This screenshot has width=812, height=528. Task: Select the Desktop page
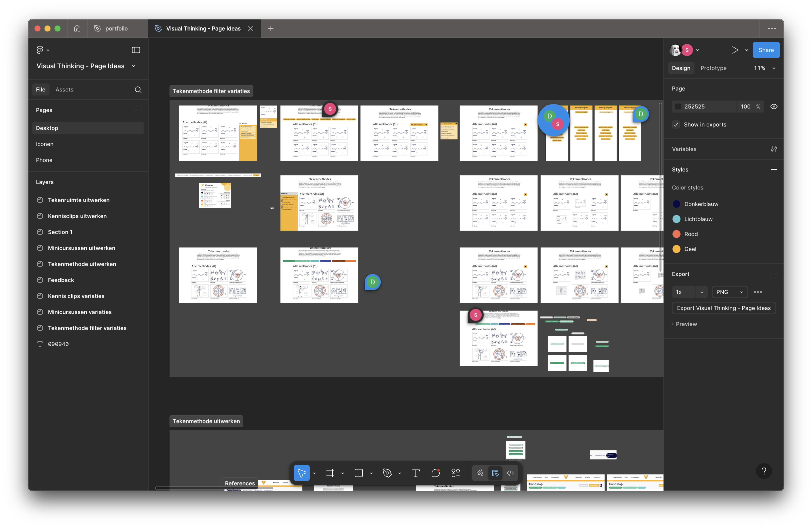point(88,128)
